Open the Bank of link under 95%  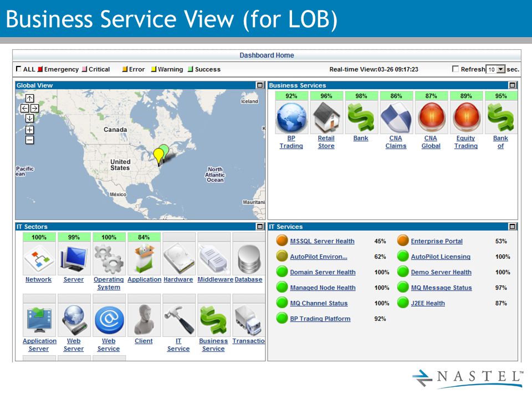point(500,142)
